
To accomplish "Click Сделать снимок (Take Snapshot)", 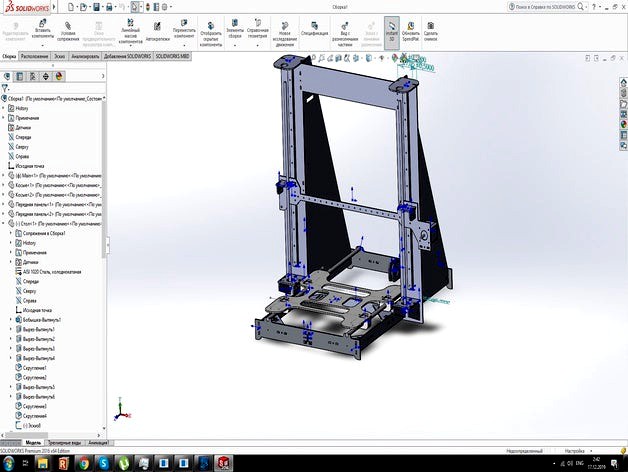I will tap(431, 32).
